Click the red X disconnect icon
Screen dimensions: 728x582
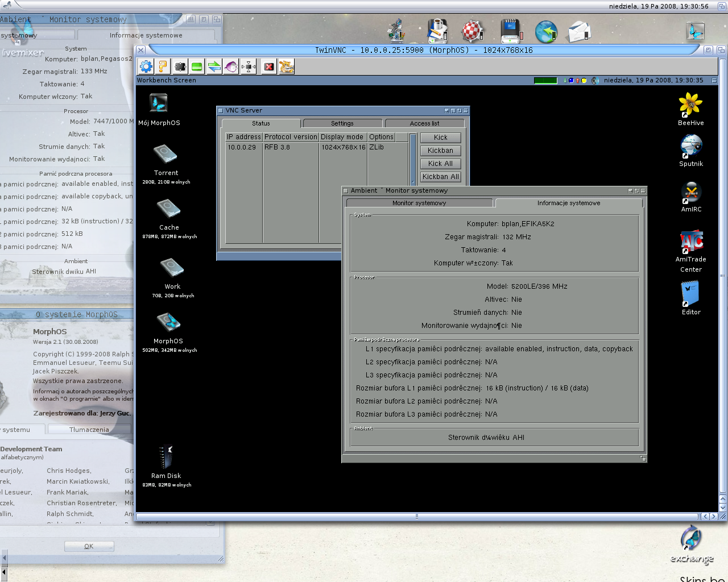269,66
